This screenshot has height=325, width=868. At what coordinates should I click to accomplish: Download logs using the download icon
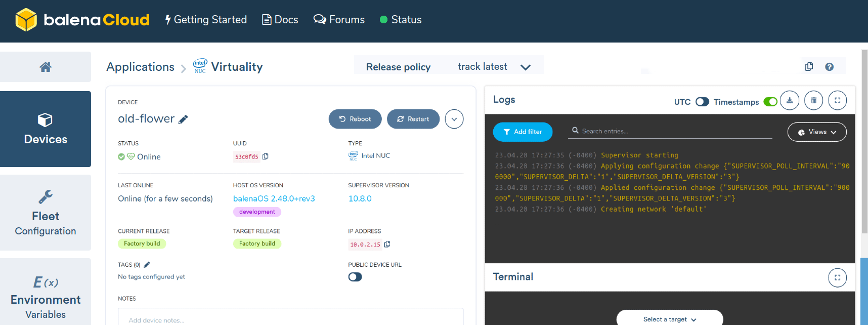[789, 100]
